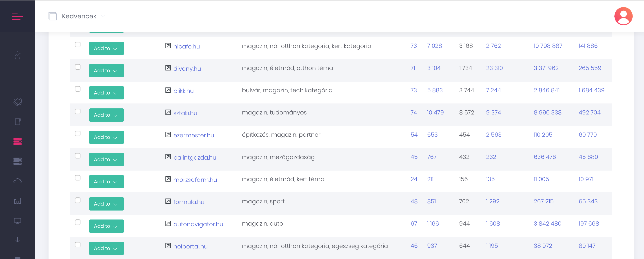644x259 pixels.
Task: Check the ezermester.hu row checkbox
Action: [x=78, y=133]
